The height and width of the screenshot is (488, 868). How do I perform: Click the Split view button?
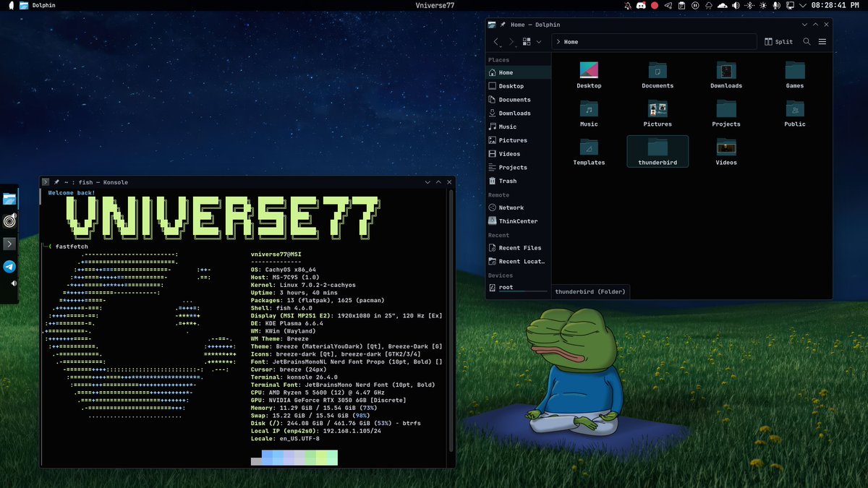(x=780, y=42)
